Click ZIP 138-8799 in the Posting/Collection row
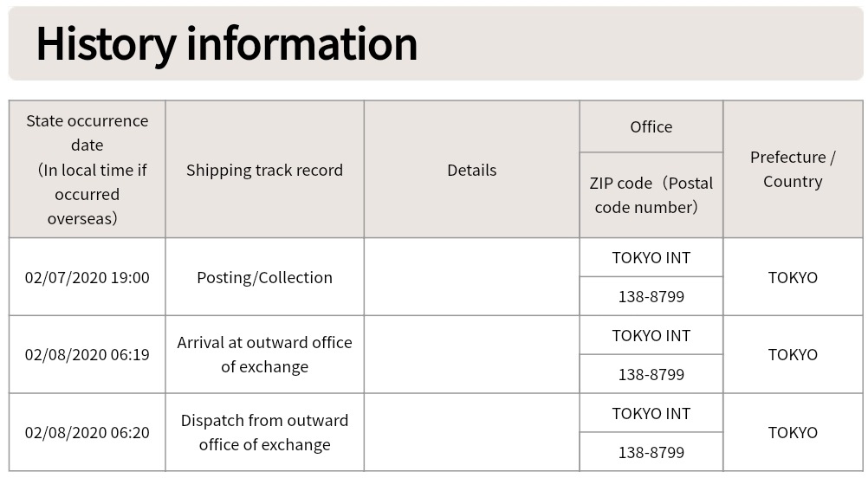Image resolution: width=868 pixels, height=491 pixels. point(651,297)
